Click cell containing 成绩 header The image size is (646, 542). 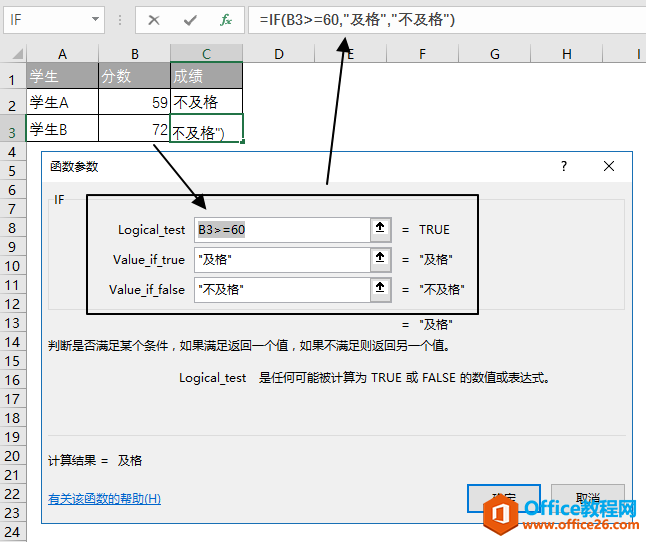(206, 76)
